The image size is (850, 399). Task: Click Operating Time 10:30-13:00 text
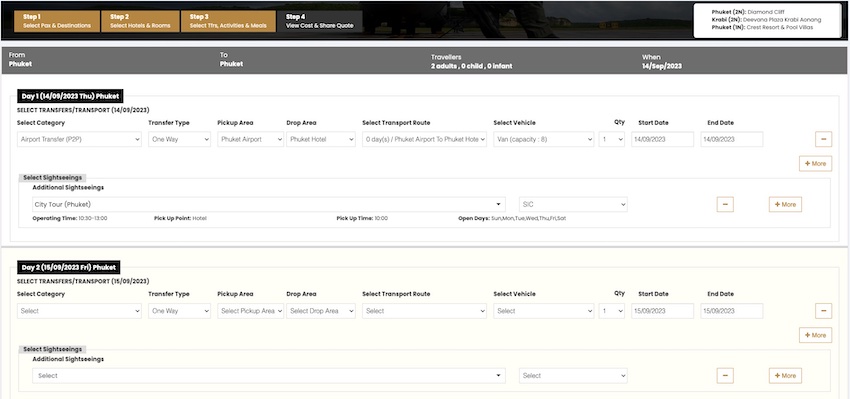[x=69, y=218]
